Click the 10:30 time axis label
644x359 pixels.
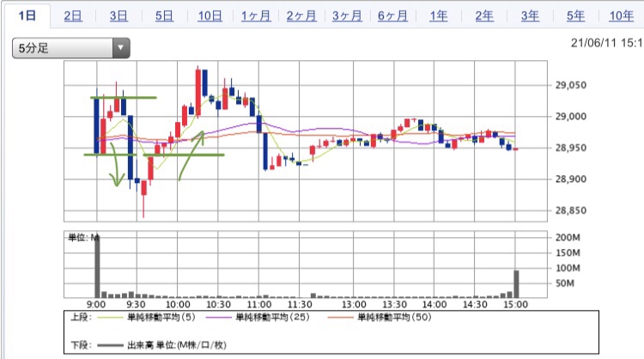tap(218, 304)
